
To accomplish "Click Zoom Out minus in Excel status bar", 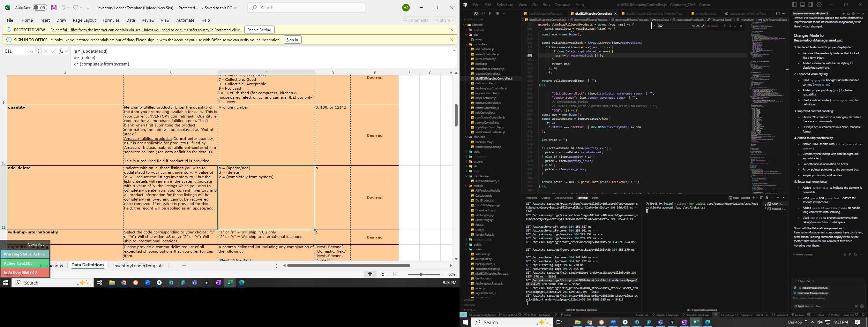I will coord(405,274).
